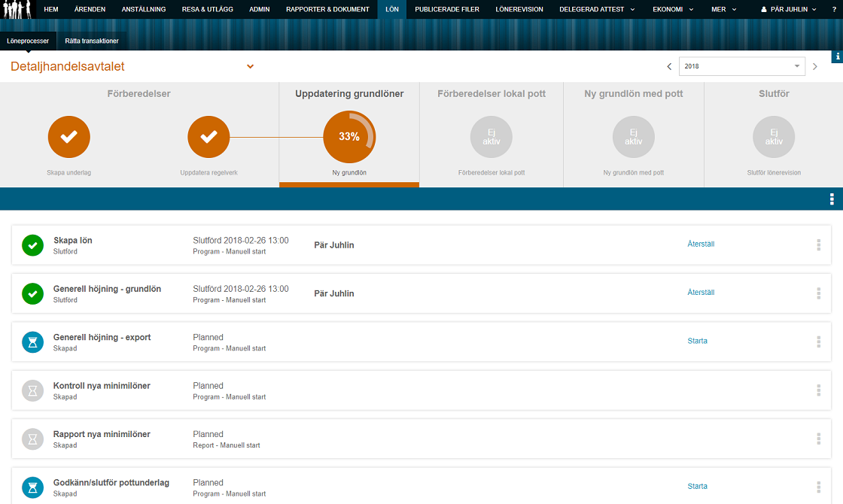This screenshot has width=843, height=504.
Task: Go to previous year with left arrow
Action: pos(669,67)
